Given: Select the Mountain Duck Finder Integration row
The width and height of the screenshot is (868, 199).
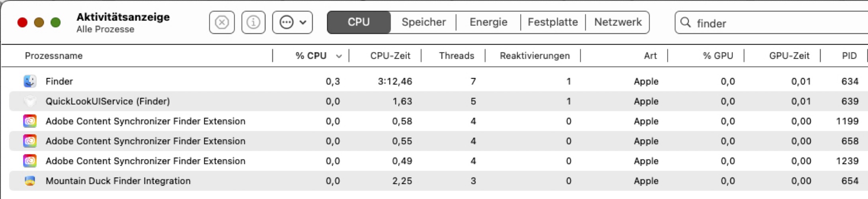Looking at the screenshot, I should [118, 181].
